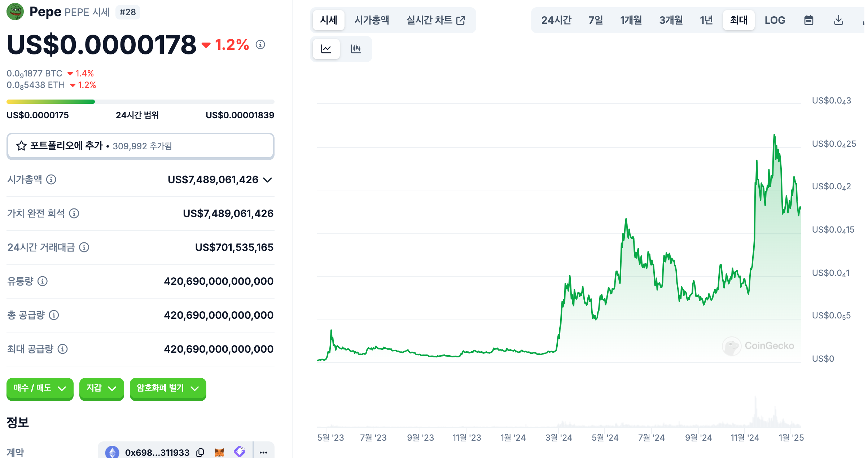
Task: Switch to the 시가총액 chart tab
Action: pyautogui.click(x=372, y=20)
